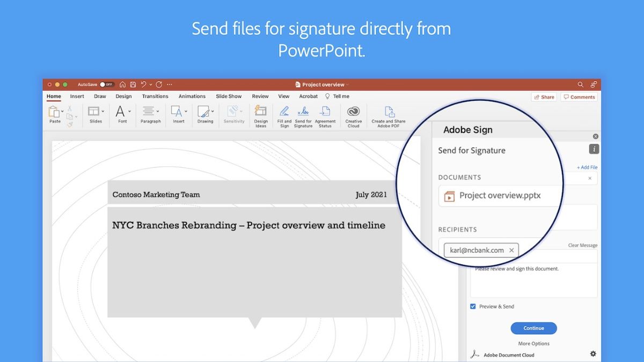Click the Font letter A icon
The image size is (644, 362).
120,112
